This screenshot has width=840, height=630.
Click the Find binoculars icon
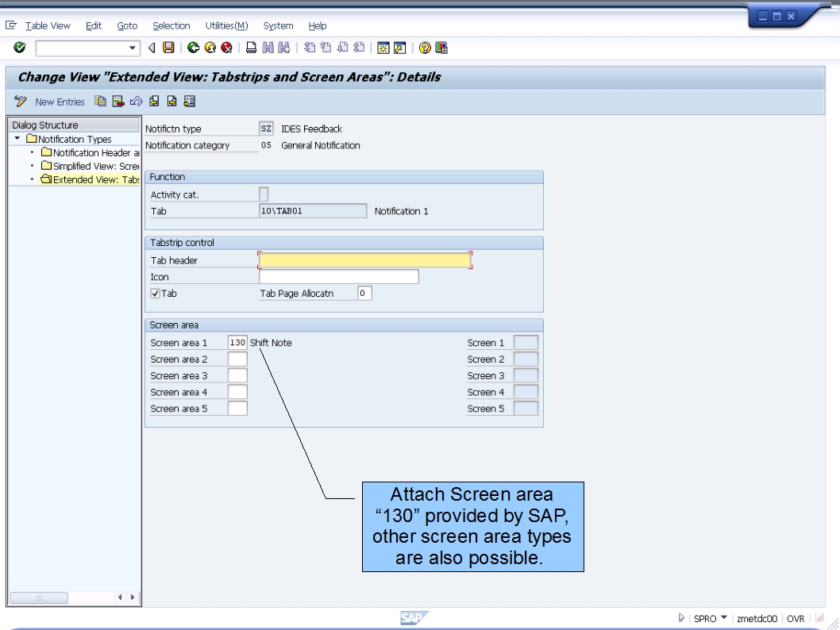268,48
